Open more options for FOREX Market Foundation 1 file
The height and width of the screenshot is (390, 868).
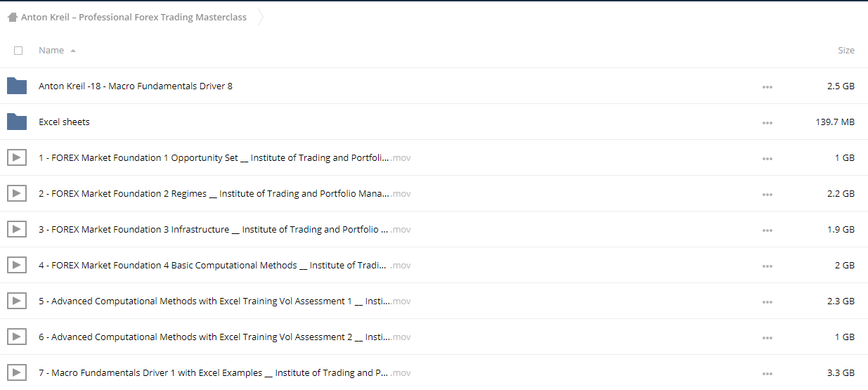[767, 158]
